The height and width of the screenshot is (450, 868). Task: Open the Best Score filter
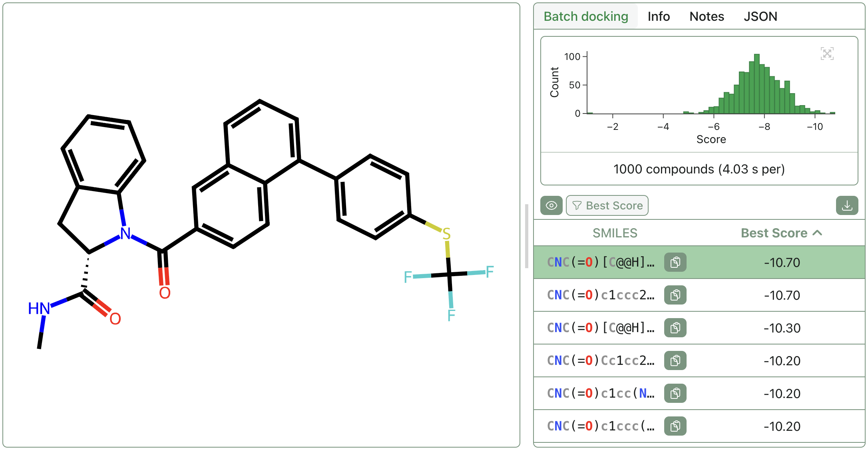point(607,205)
